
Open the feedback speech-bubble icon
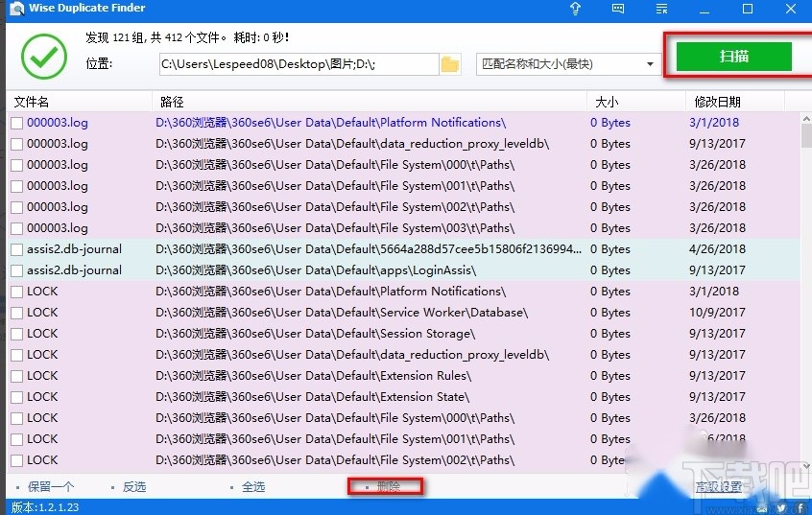(x=618, y=9)
